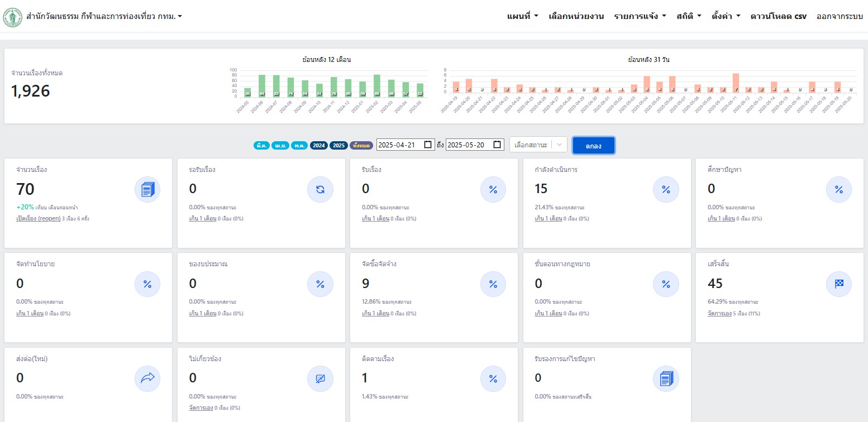The width and height of the screenshot is (868, 422).
Task: Open the สถิติ dropdown menu
Action: (x=689, y=17)
